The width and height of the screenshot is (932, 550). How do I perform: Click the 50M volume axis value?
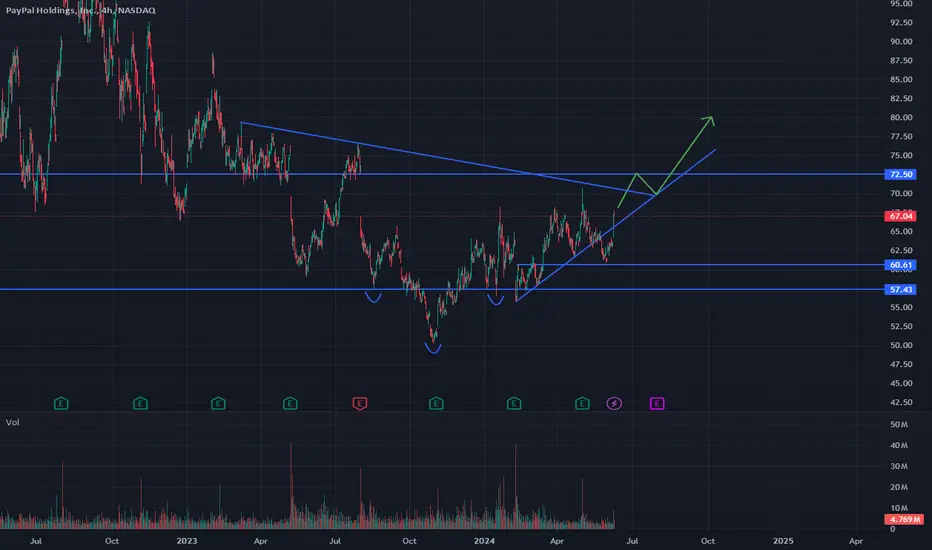click(899, 425)
